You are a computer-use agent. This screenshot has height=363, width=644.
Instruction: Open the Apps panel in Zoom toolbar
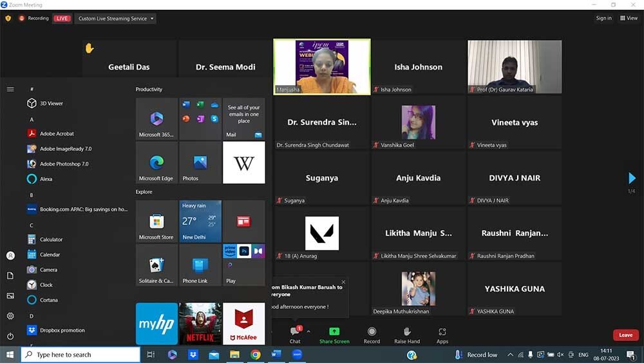pos(442,334)
